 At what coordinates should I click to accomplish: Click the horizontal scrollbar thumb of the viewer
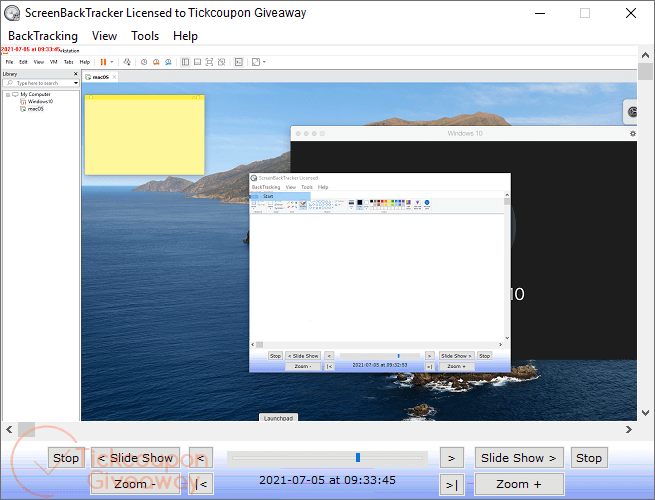(x=26, y=429)
